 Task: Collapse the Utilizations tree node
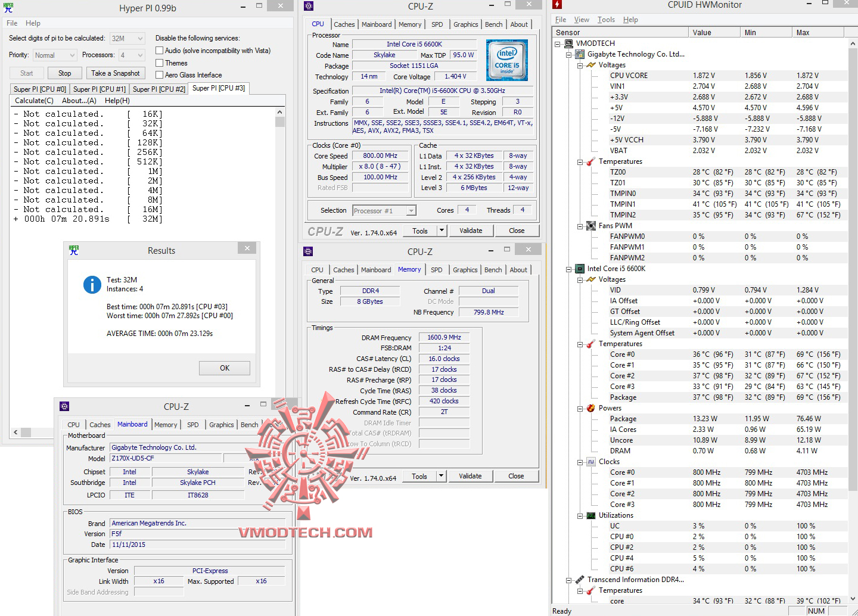point(580,515)
